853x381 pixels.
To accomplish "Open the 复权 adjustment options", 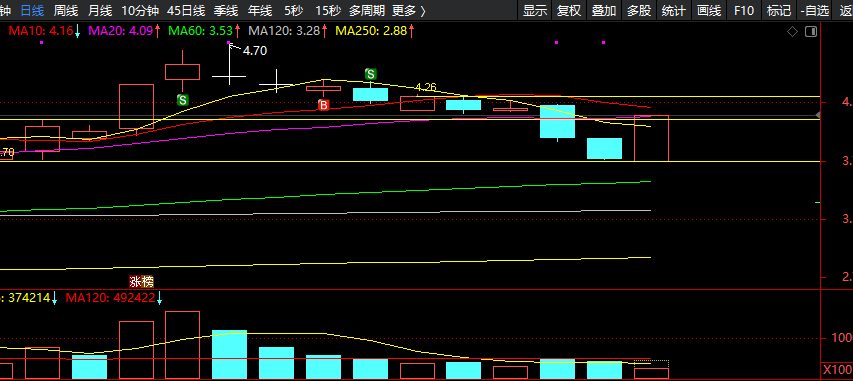I will (569, 10).
